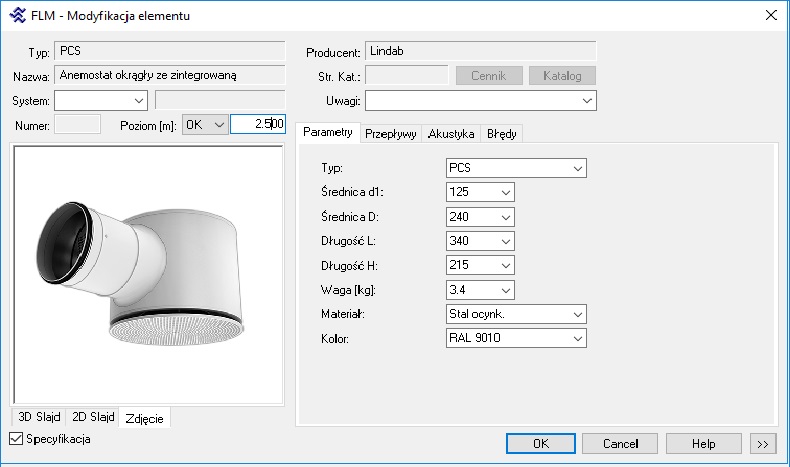The width and height of the screenshot is (790, 467).
Task: Click the Cancel button
Action: point(619,443)
